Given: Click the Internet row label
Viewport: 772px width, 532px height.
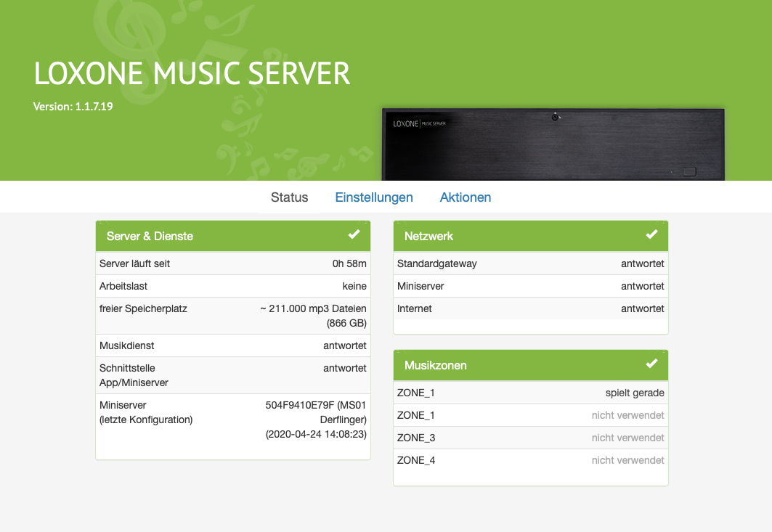Looking at the screenshot, I should click(x=414, y=309).
